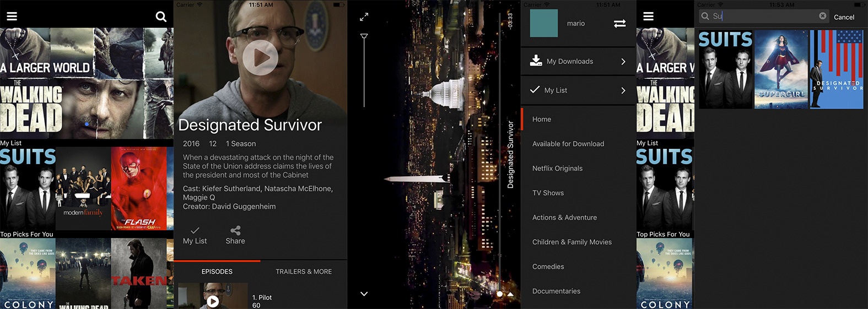This screenshot has width=868, height=309.
Task: Switch to Trailers & More tab
Action: pos(304,272)
